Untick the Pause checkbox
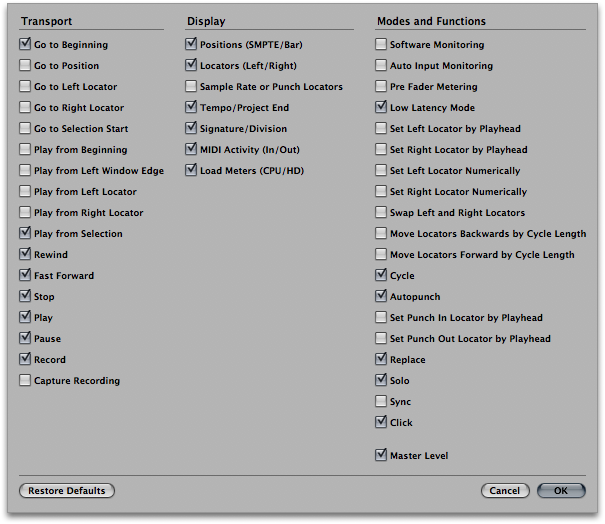The image size is (605, 524). 25,338
